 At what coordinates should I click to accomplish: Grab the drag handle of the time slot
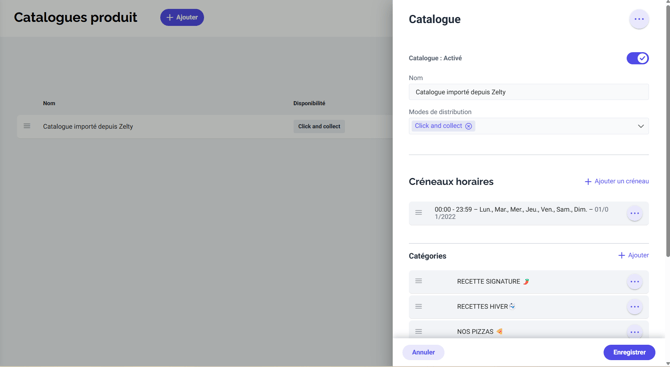click(418, 212)
